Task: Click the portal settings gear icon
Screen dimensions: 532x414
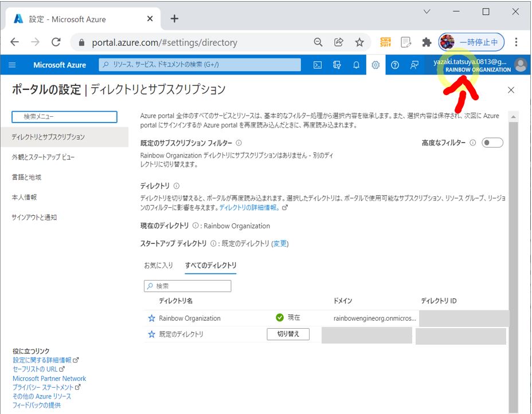Action: tap(375, 65)
